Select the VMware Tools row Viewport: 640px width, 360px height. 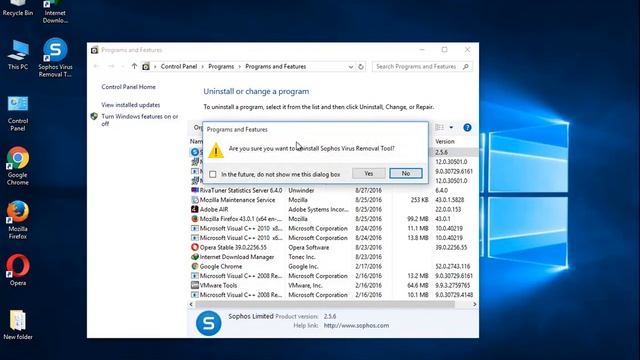pos(333,285)
